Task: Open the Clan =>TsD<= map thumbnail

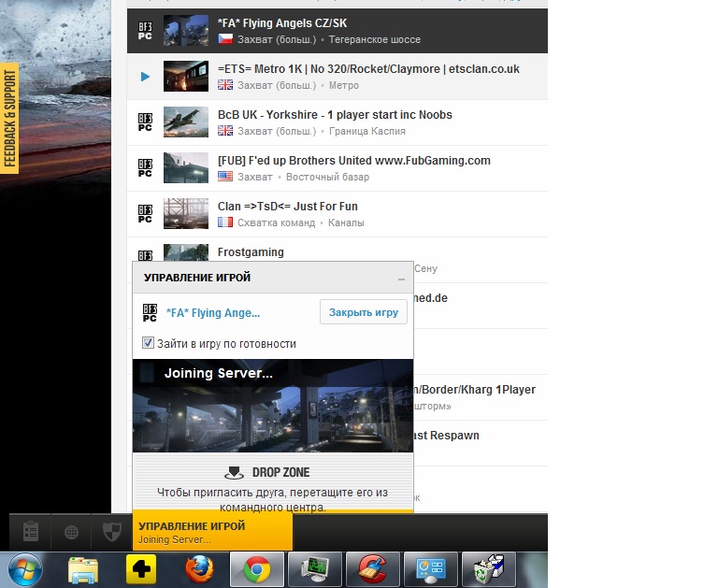Action: (x=186, y=213)
